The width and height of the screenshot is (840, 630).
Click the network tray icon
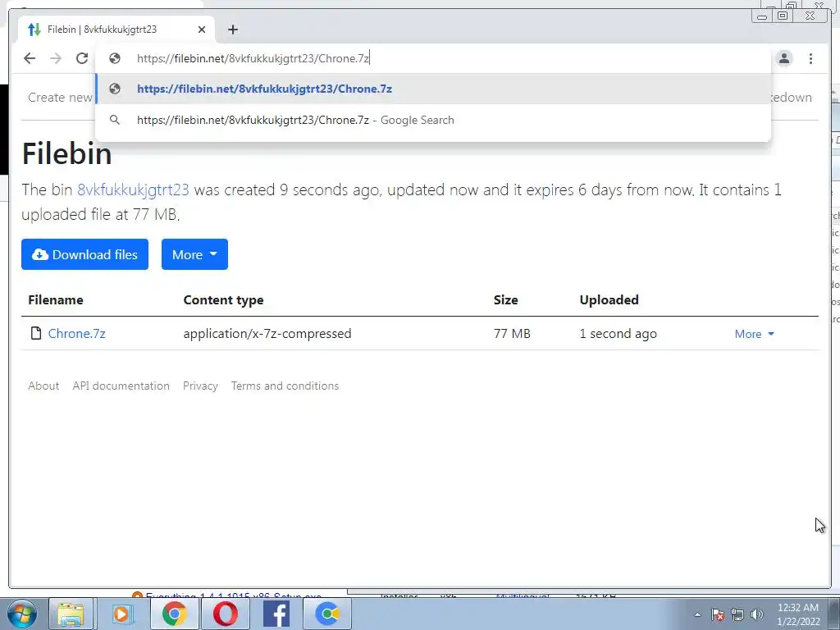(x=737, y=614)
